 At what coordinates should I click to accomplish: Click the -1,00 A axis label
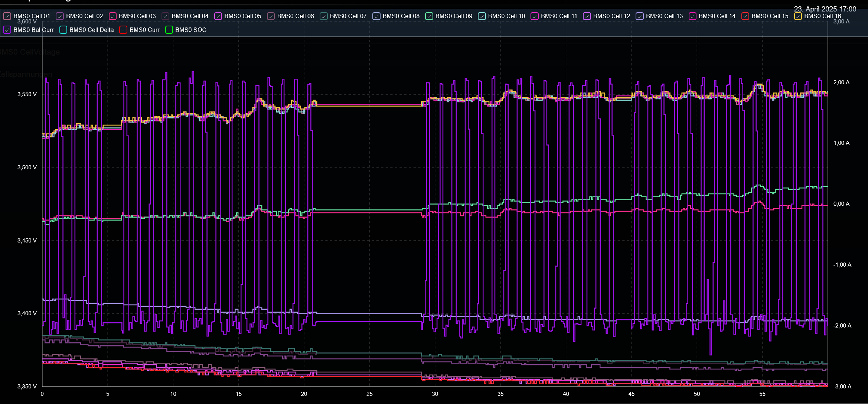[x=842, y=265]
